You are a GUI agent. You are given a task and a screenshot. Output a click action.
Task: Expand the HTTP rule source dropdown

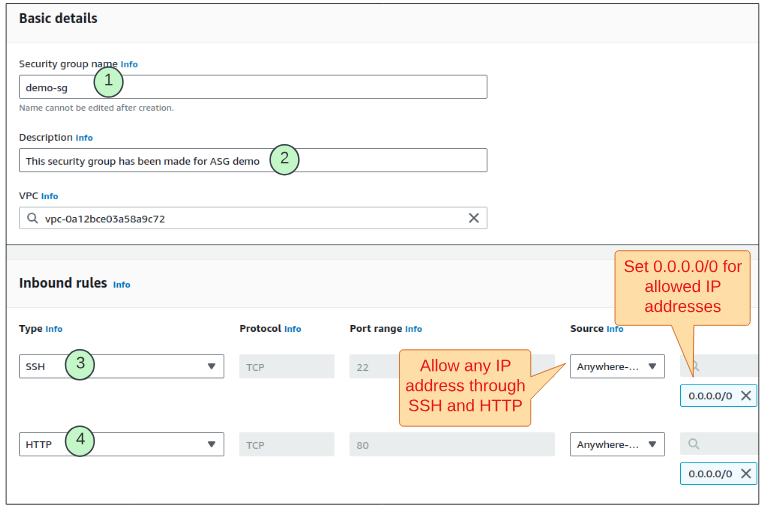point(652,444)
